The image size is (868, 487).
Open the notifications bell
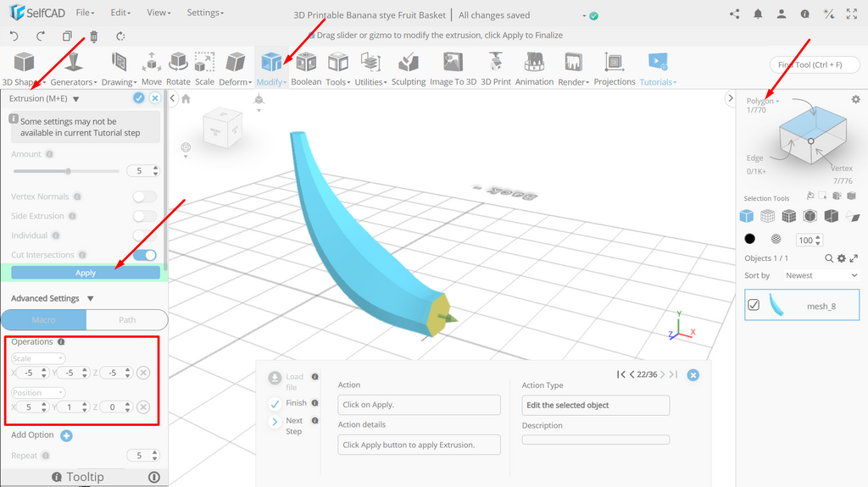pos(758,14)
